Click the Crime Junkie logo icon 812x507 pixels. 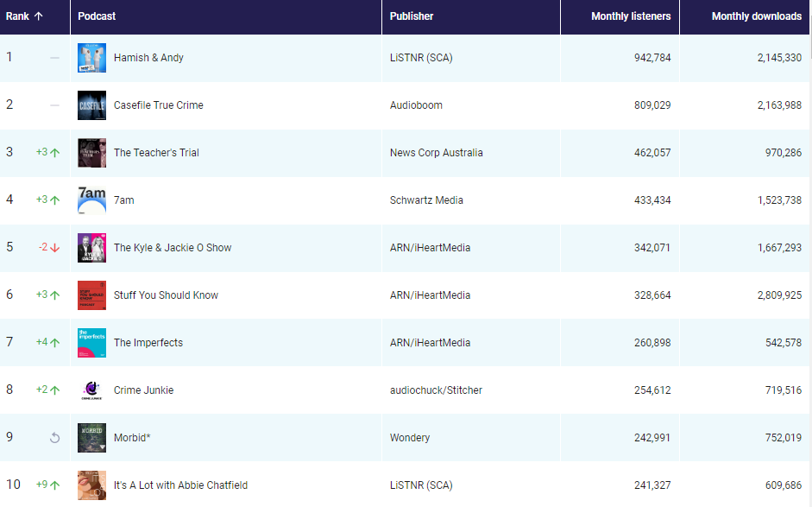pyautogui.click(x=91, y=390)
